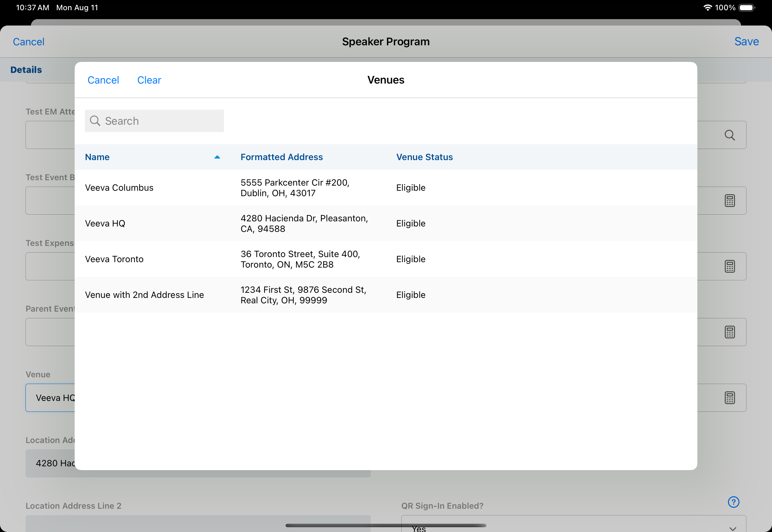The width and height of the screenshot is (772, 532).
Task: Open the calculator icon for Parent Event field
Action: pos(729,332)
